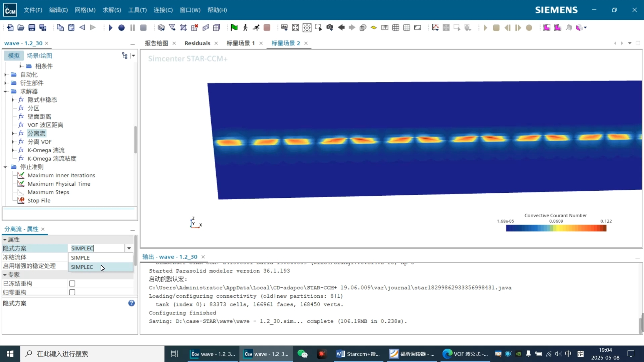
Task: Select the K-Omega 湍流粘度 solver
Action: [52, 159]
